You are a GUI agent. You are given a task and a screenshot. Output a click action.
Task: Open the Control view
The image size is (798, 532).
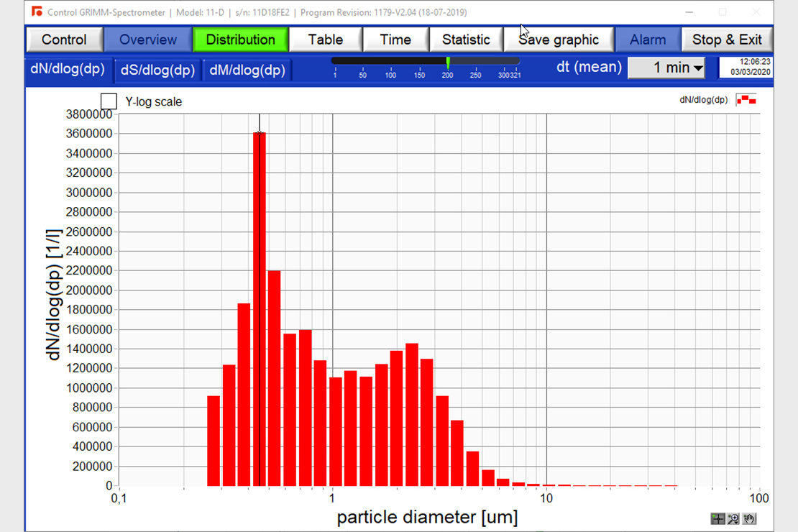point(64,40)
